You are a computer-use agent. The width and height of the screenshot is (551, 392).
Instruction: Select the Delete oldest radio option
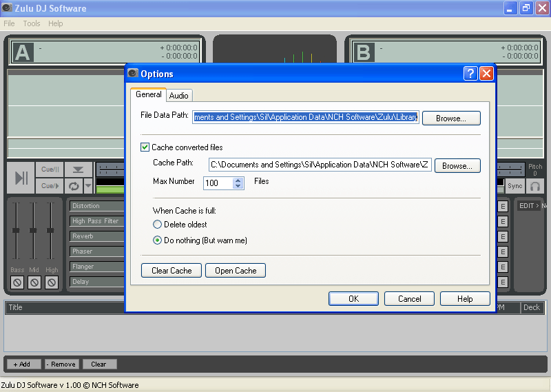(157, 225)
